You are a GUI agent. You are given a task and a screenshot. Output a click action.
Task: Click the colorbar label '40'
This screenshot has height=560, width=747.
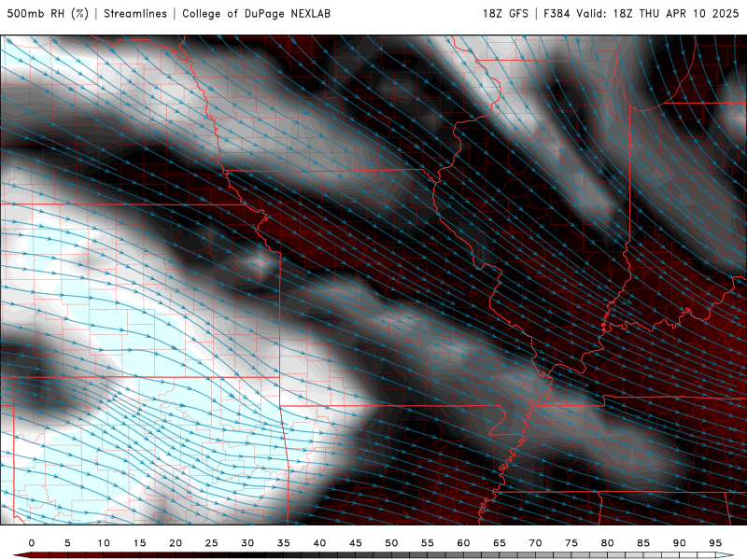(319, 543)
